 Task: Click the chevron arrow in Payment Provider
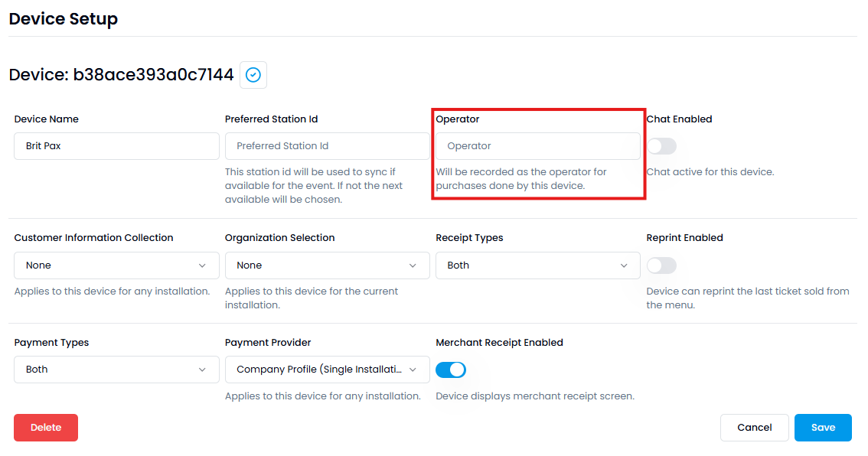pyautogui.click(x=413, y=370)
